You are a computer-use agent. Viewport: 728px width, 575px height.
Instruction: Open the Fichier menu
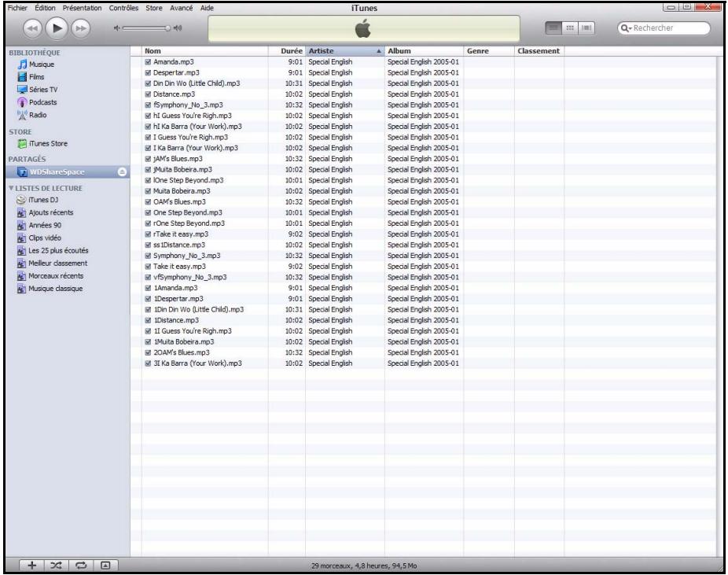[17, 8]
